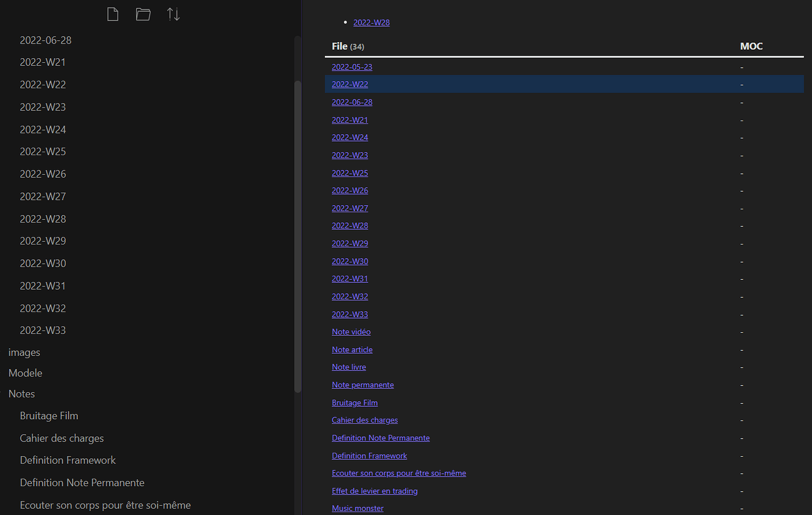Collapse the Notes folder

[x=21, y=393]
